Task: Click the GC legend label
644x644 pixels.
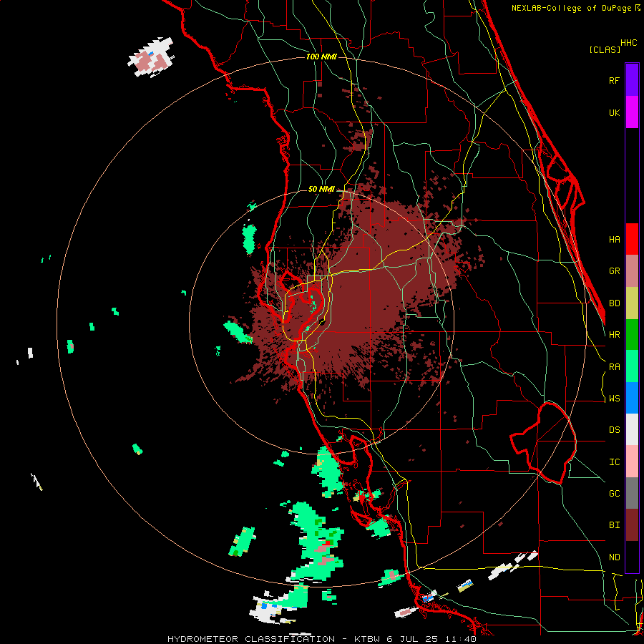Action: click(x=614, y=494)
